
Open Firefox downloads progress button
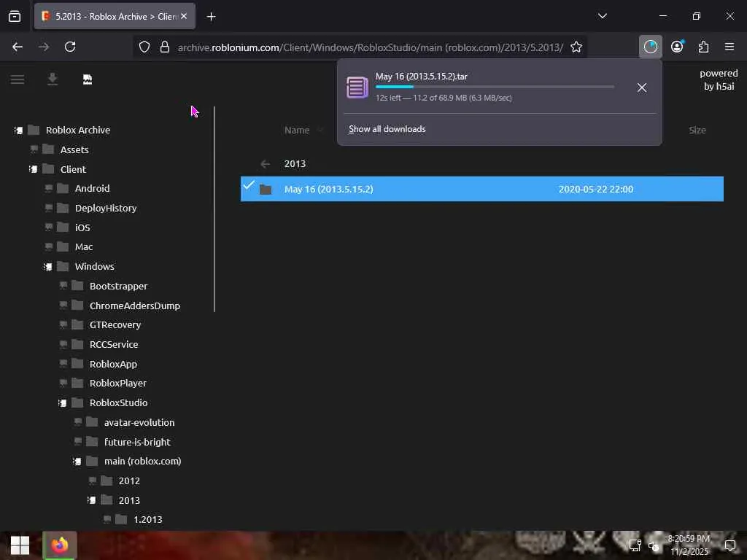pos(650,47)
